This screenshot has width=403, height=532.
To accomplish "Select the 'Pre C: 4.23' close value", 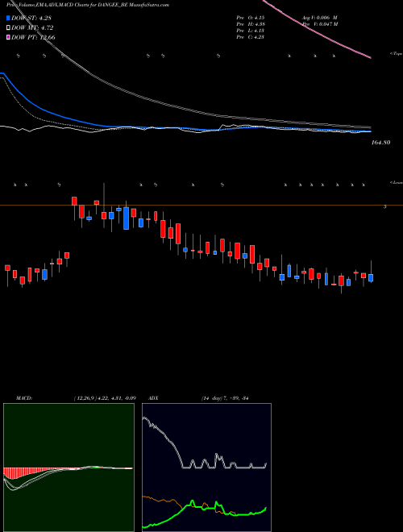I will [x=251, y=36].
